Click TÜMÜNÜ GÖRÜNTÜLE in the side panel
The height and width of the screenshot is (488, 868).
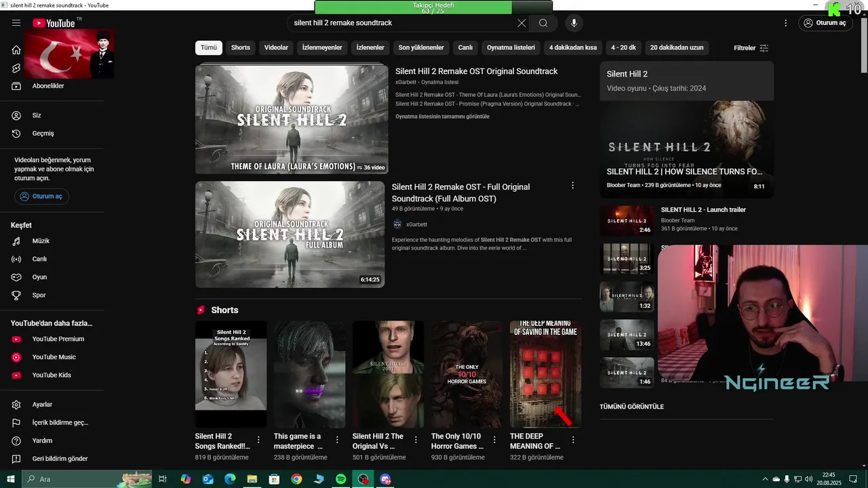[632, 407]
